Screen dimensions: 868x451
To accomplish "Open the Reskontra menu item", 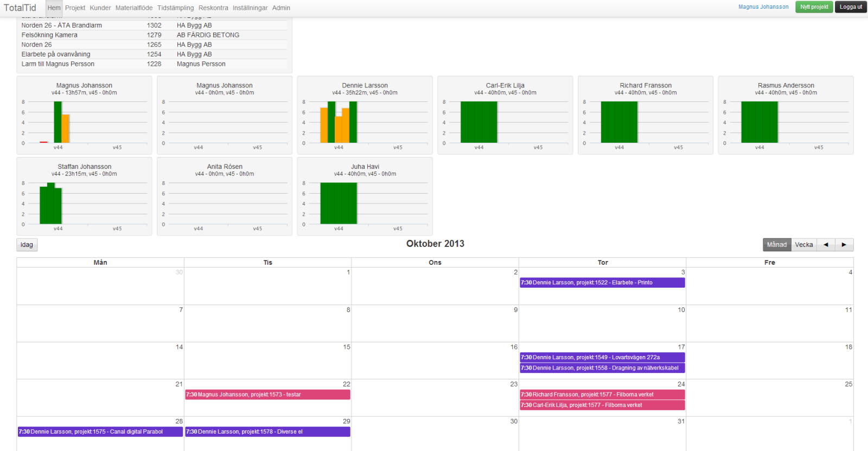I will point(213,8).
